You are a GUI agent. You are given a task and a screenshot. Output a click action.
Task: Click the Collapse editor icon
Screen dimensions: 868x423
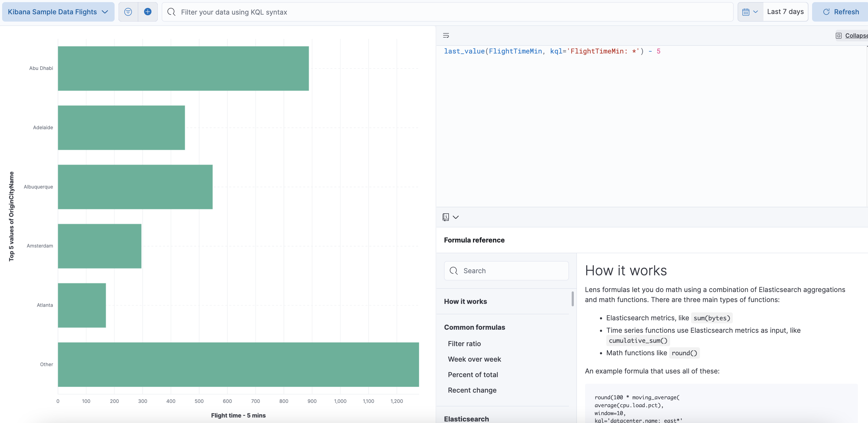(x=838, y=35)
